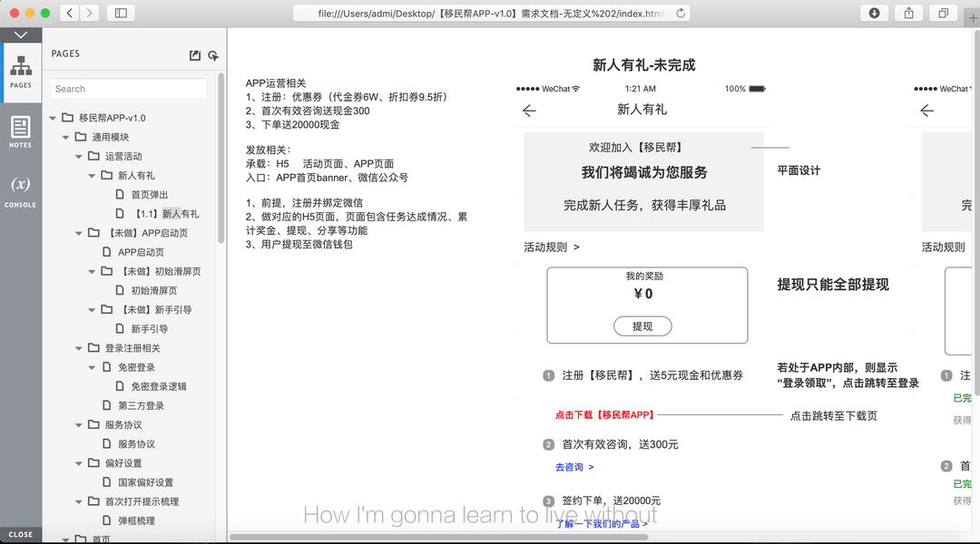The image size is (980, 544).
Task: Click the 提现 button under 我的奖励
Action: point(642,326)
